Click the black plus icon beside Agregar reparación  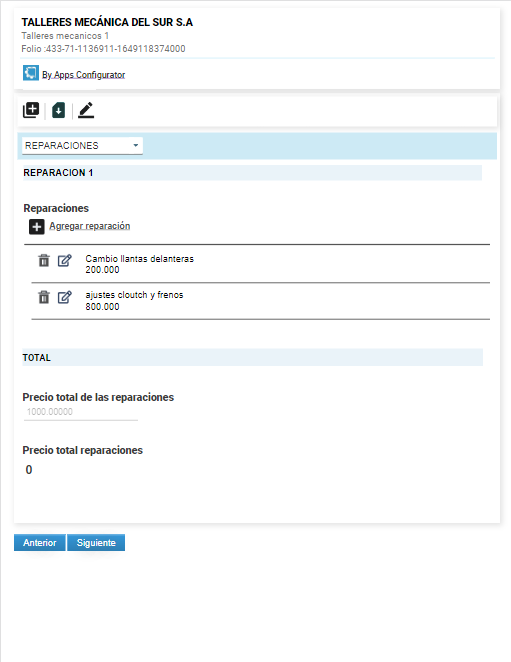[x=37, y=227]
